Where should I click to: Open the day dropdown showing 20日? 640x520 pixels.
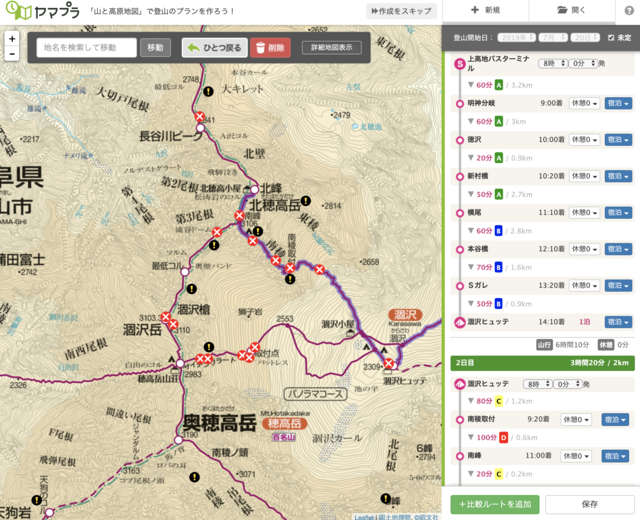585,38
